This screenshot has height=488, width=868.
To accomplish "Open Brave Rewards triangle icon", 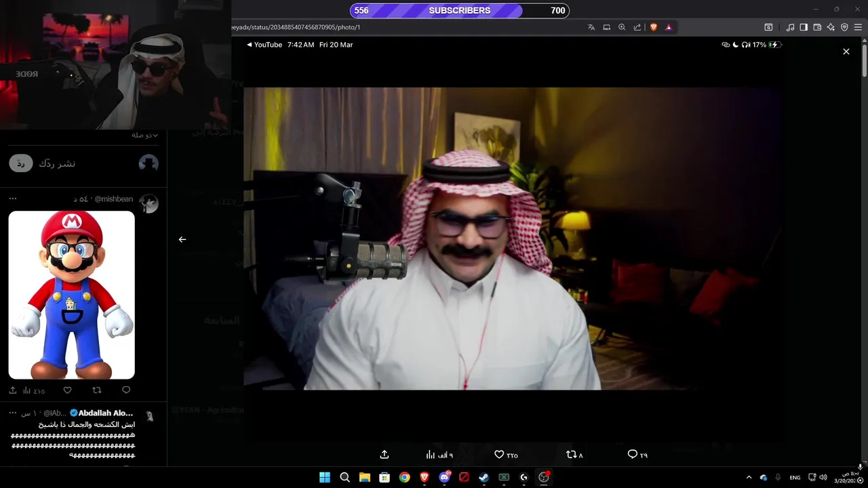I will (x=669, y=27).
